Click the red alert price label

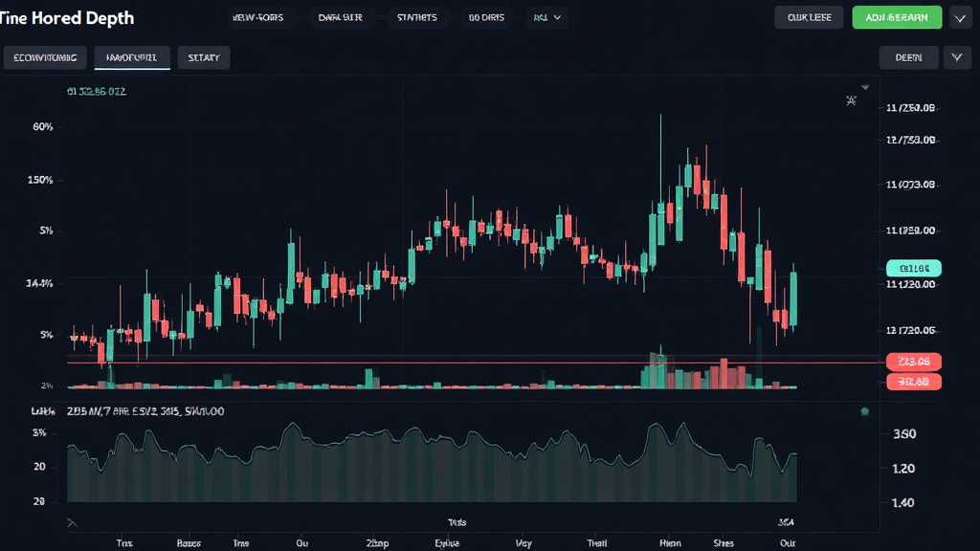[912, 361]
